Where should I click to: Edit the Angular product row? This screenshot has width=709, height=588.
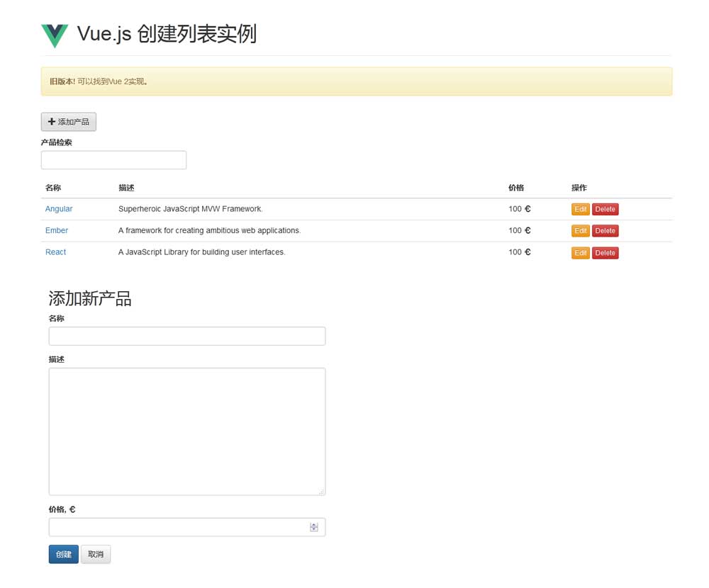[x=580, y=210]
